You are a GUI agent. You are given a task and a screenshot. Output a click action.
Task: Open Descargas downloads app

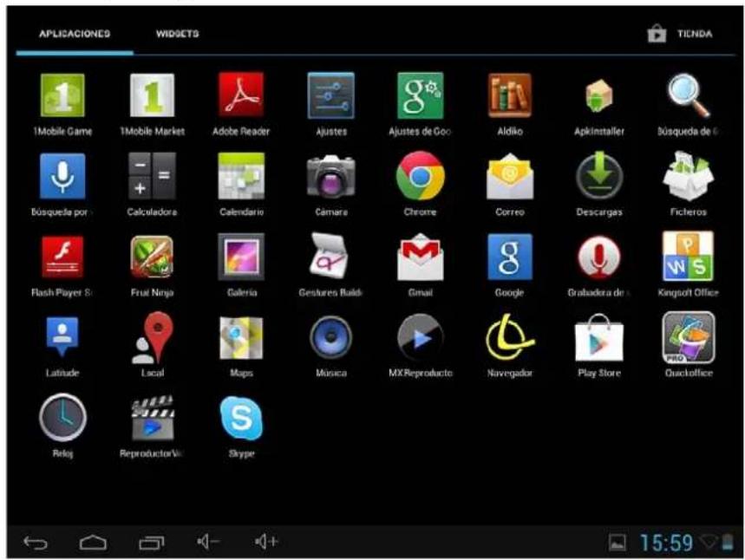coord(599,176)
